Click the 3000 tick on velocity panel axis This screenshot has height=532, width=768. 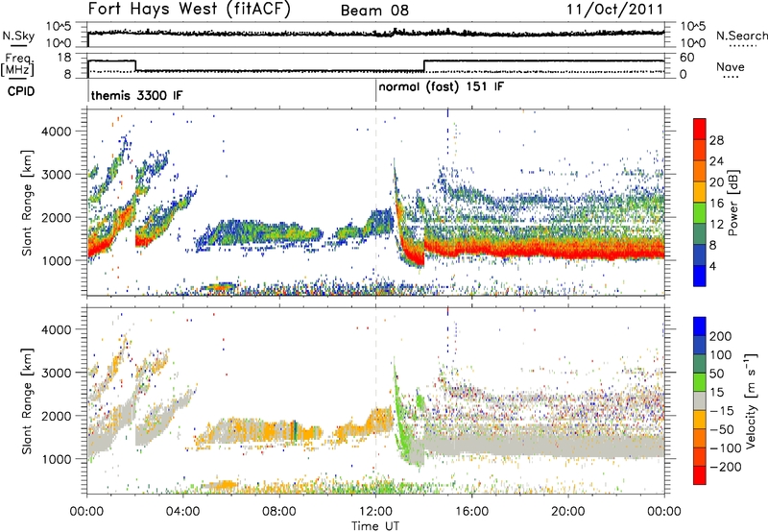(x=56, y=373)
